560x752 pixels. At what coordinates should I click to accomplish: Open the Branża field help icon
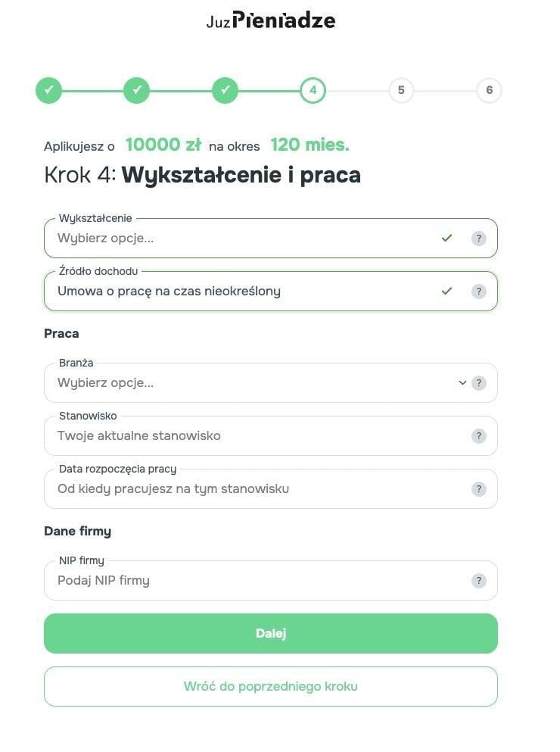[478, 382]
